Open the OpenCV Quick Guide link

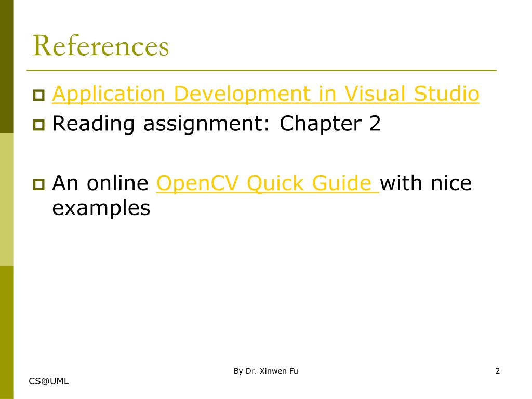(268, 183)
